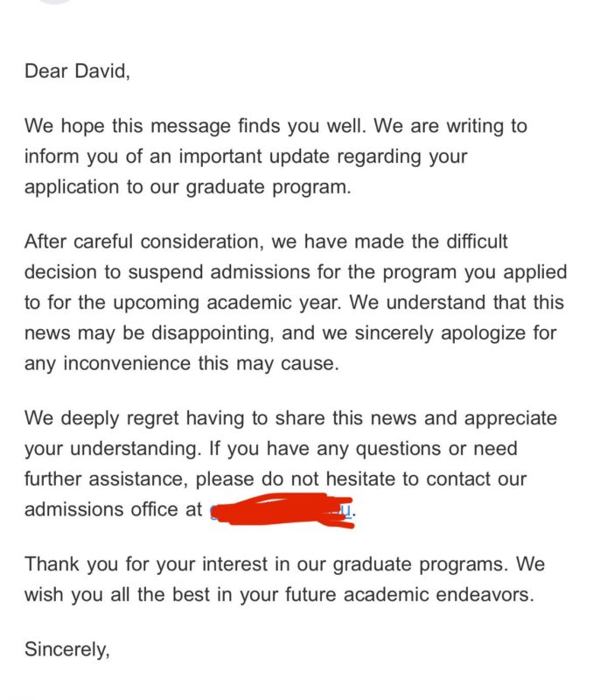Click the phrase "We hope this message finds you well"

click(x=197, y=126)
